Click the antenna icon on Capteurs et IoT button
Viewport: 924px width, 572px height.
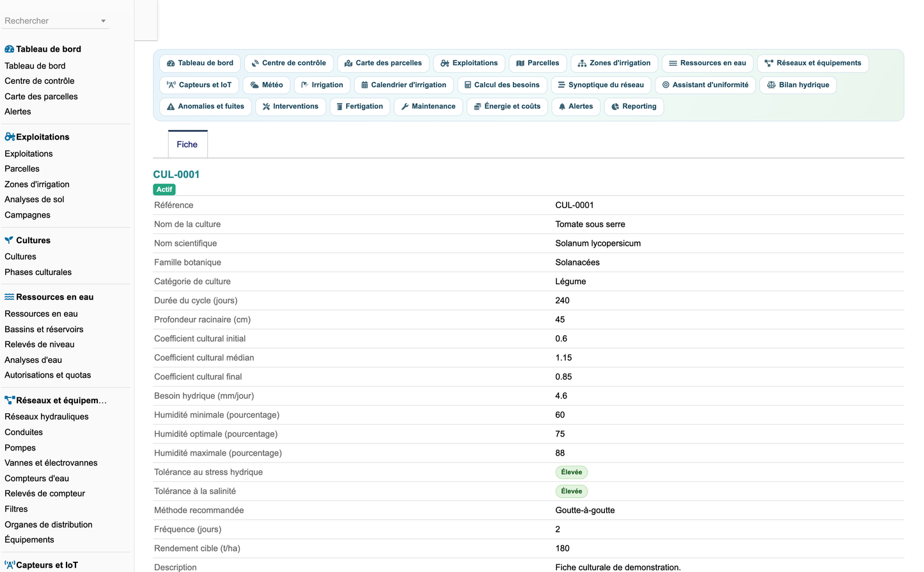171,85
